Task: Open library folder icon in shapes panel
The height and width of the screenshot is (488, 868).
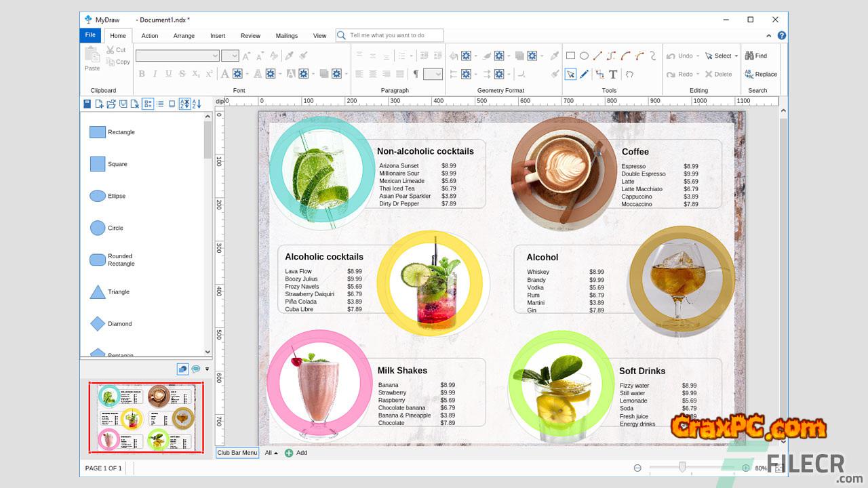Action: point(111,104)
